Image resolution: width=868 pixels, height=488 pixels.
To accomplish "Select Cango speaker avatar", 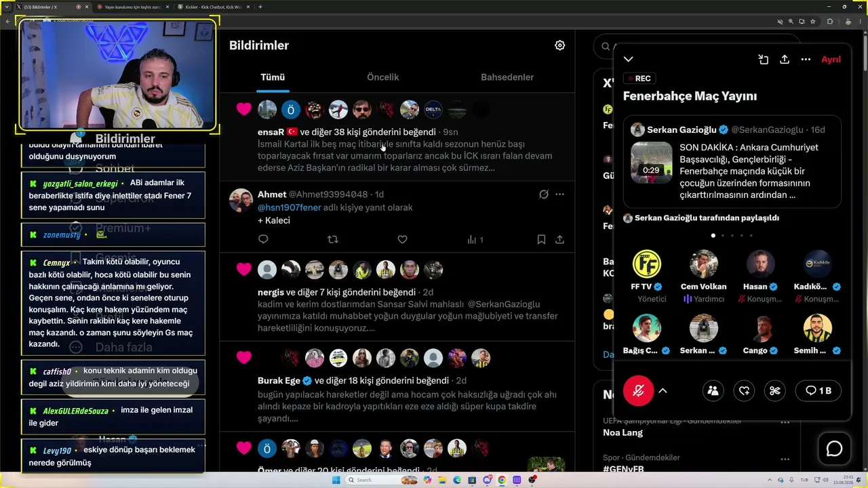I will pos(760,328).
